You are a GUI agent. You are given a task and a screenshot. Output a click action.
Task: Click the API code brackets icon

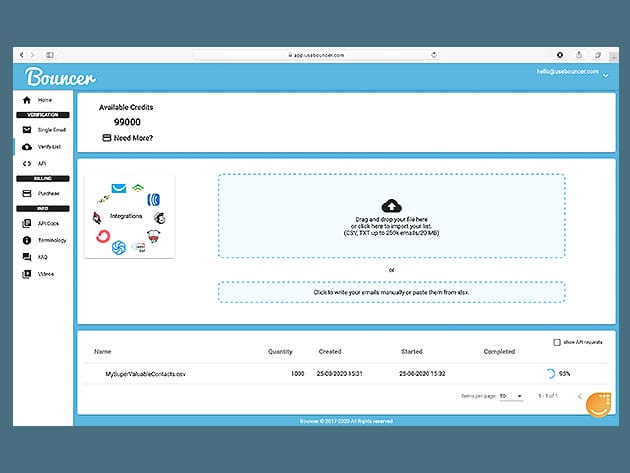click(26, 163)
